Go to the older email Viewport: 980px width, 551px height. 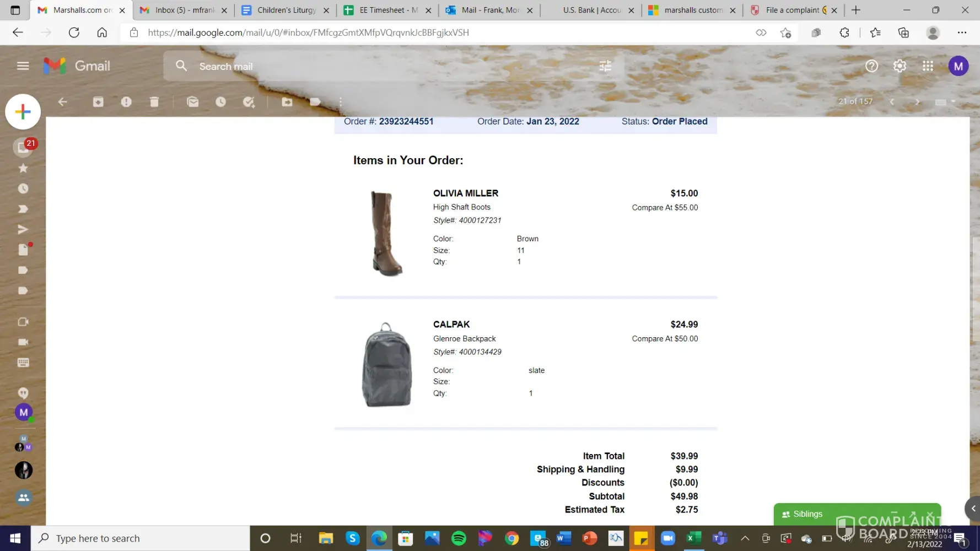pyautogui.click(x=917, y=102)
